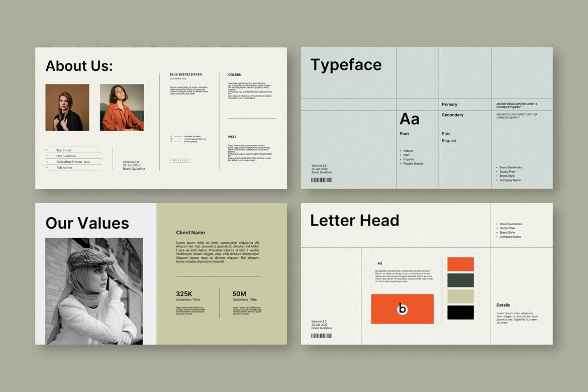Choose the black color swatch
Viewport: 588px width, 392px height.
pos(460,313)
